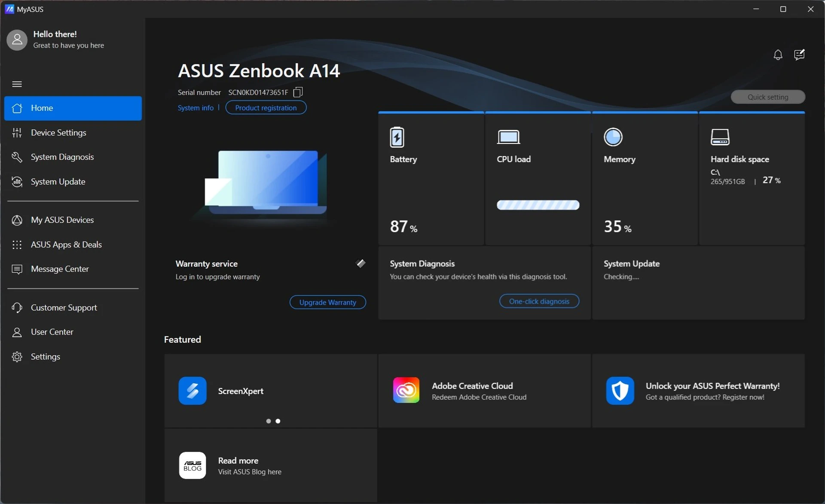The image size is (825, 504).
Task: Click the CPU load progress bar
Action: click(538, 205)
